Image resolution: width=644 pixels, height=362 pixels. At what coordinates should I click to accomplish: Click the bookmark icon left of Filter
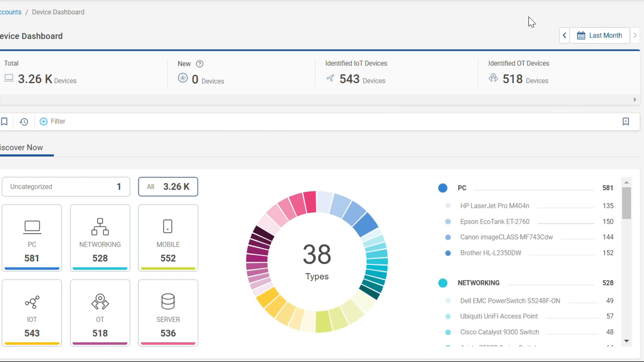[x=4, y=121]
